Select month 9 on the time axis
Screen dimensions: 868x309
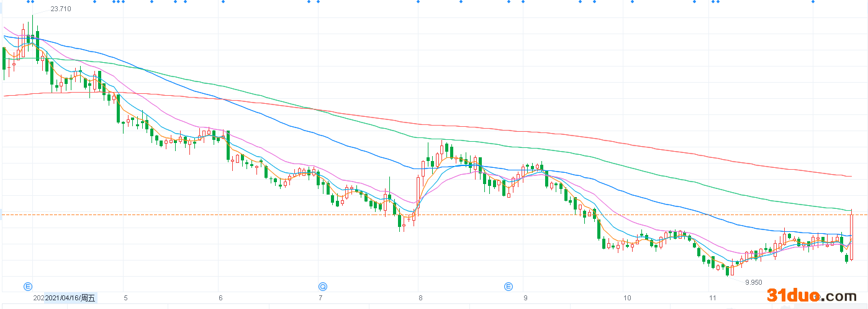coord(525,298)
